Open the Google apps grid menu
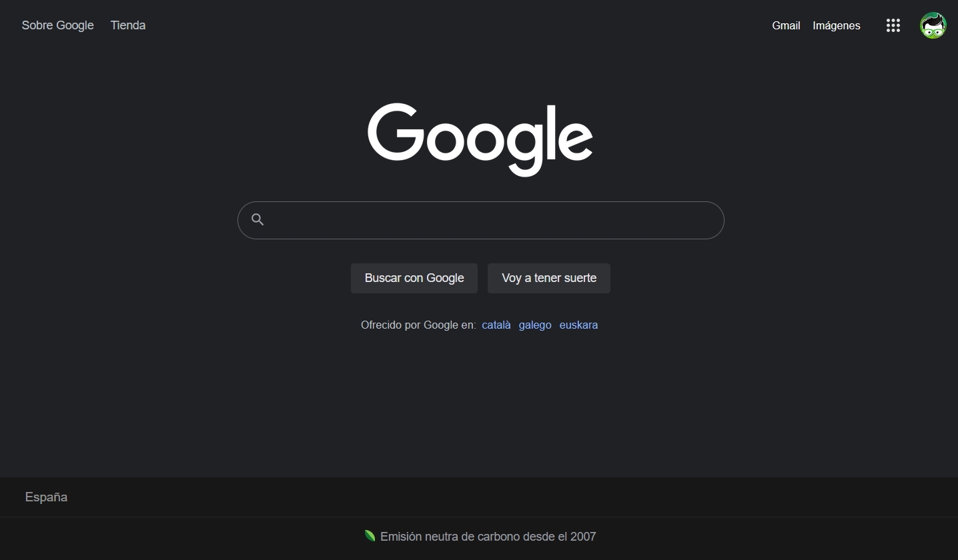The height and width of the screenshot is (560, 958). pos(893,25)
